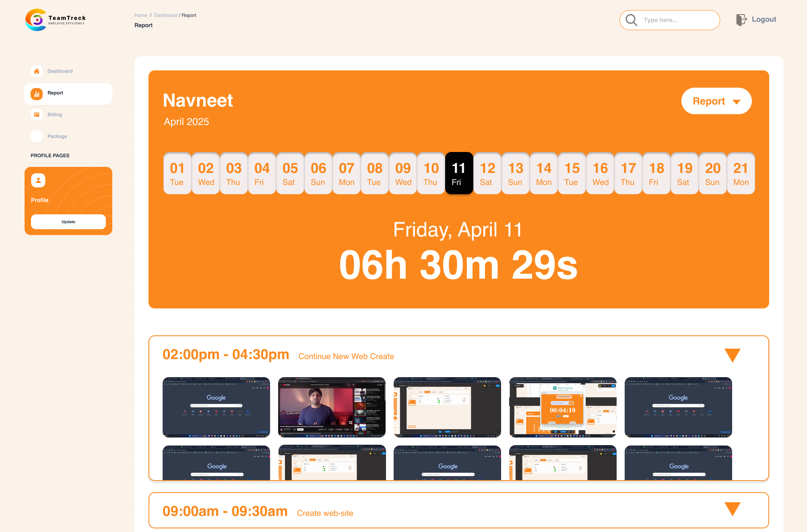Open the Dashboard home icon in sidebar
The image size is (807, 532).
37,71
